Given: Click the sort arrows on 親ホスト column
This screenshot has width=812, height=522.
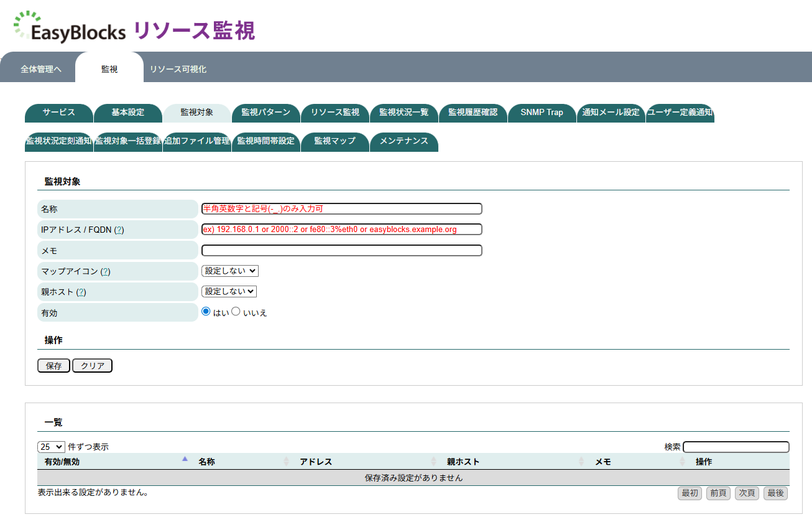Looking at the screenshot, I should (580, 461).
